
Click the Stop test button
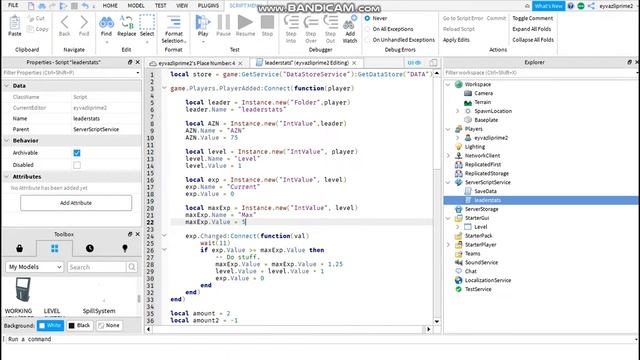[x=267, y=26]
